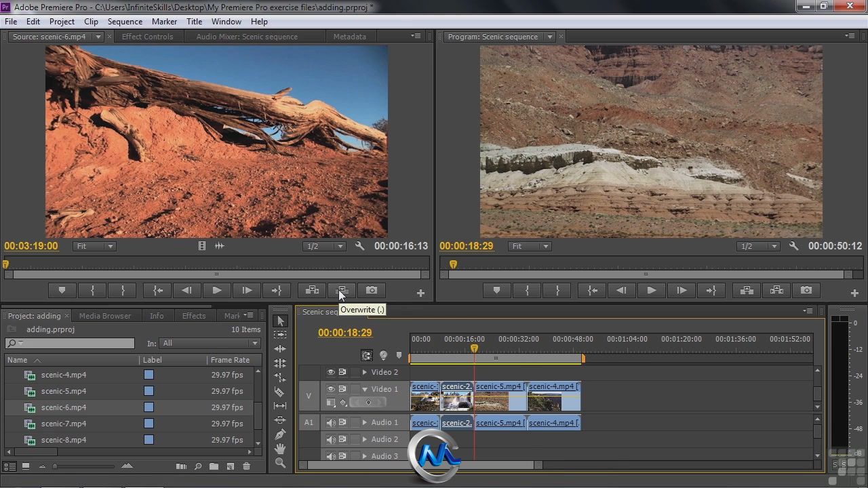This screenshot has height=488, width=868.
Task: Open the Sequence menu
Action: click(x=125, y=22)
